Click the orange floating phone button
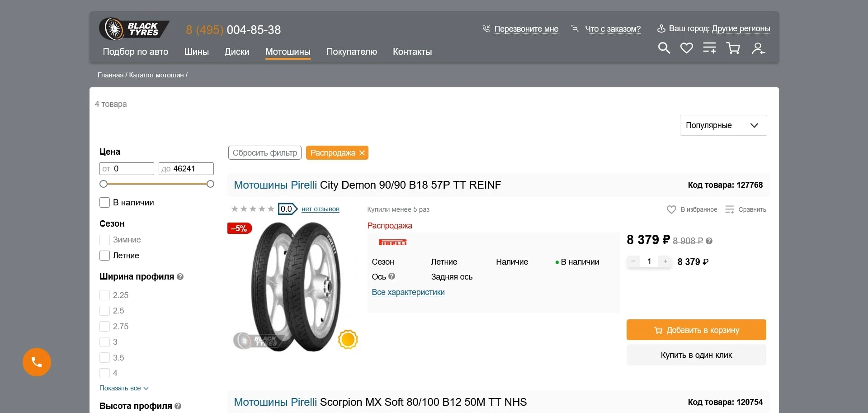The width and height of the screenshot is (868, 413). pyautogui.click(x=36, y=362)
